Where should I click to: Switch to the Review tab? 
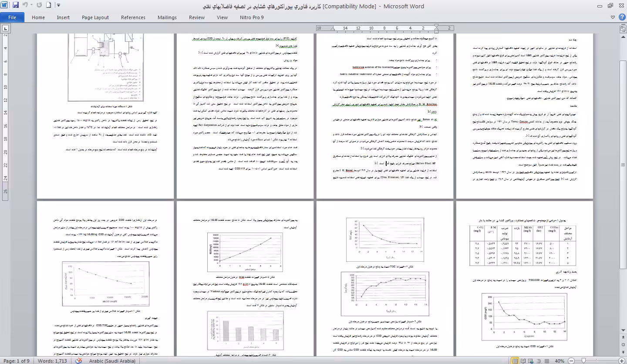coord(197,17)
